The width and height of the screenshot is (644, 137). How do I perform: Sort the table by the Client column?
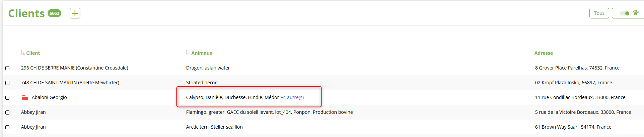33,53
